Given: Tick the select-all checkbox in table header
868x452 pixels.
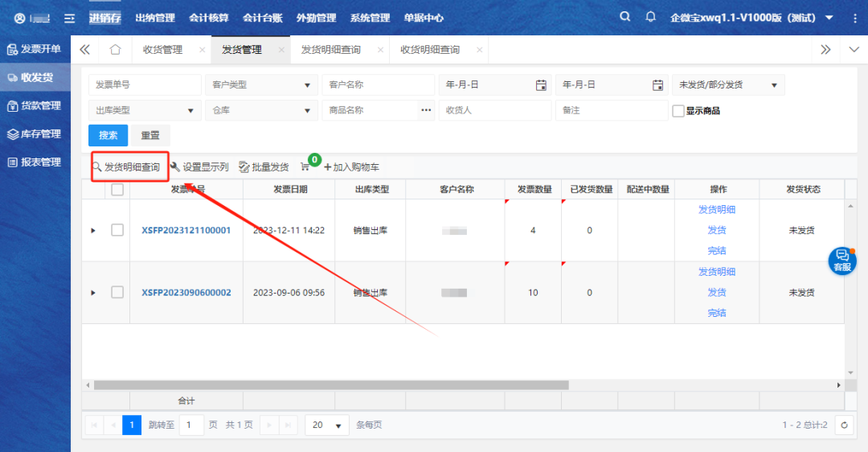Looking at the screenshot, I should click(117, 190).
